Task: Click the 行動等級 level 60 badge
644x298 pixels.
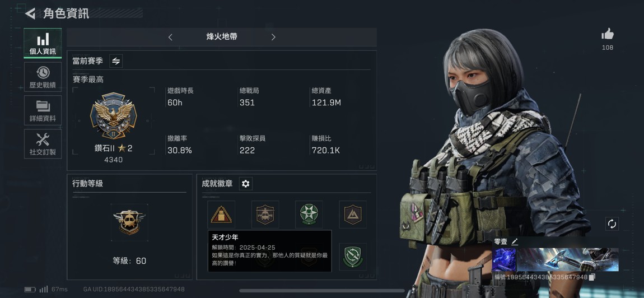Action: click(129, 222)
